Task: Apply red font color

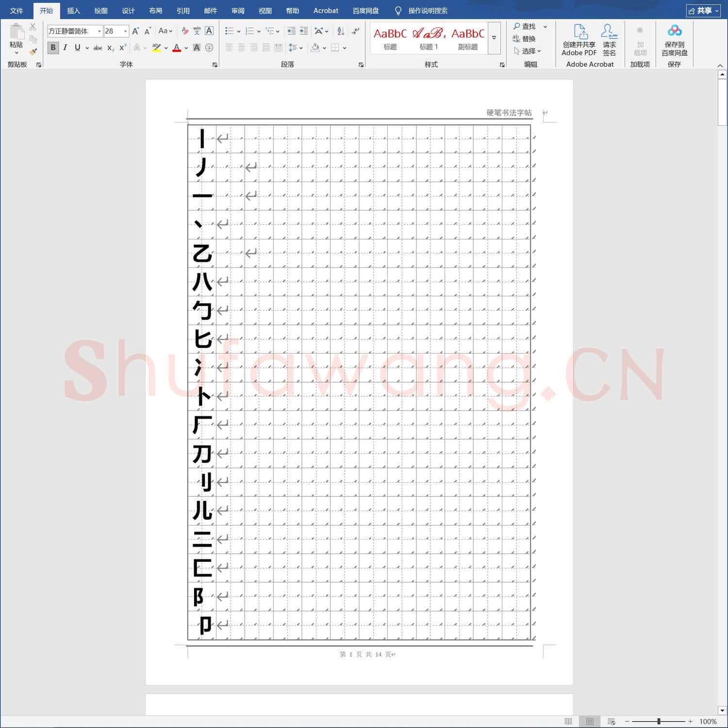Action: [x=177, y=48]
